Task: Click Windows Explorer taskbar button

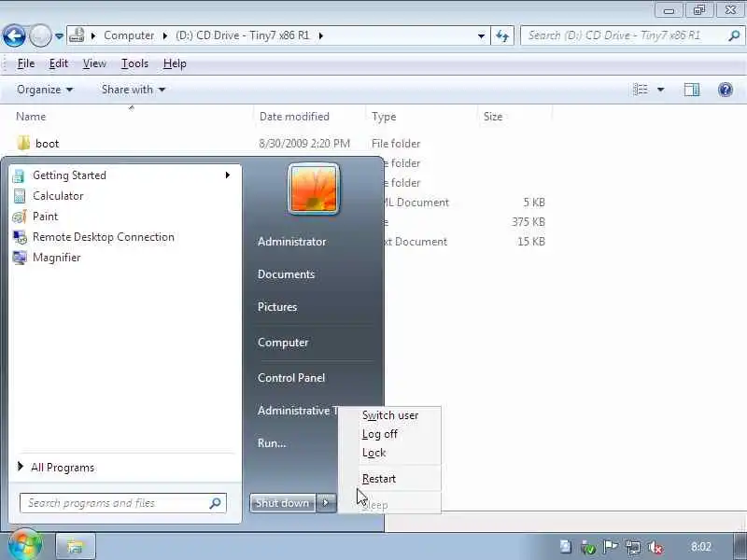Action: [x=76, y=546]
